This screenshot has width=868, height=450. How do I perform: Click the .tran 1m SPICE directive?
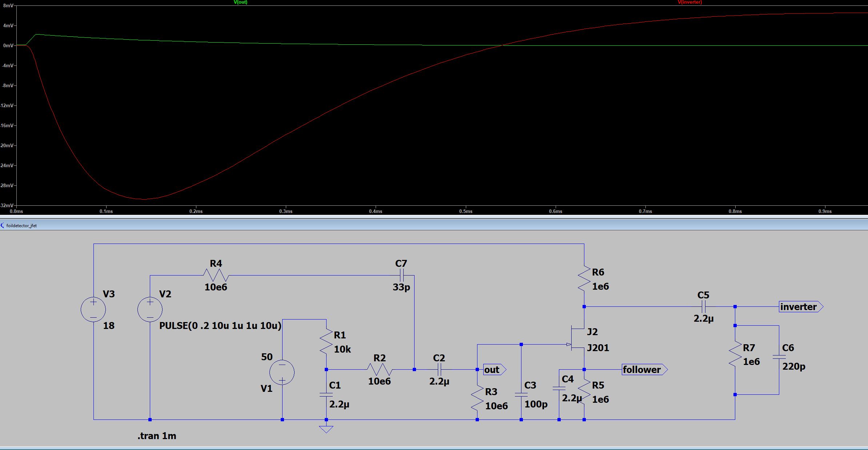[157, 436]
